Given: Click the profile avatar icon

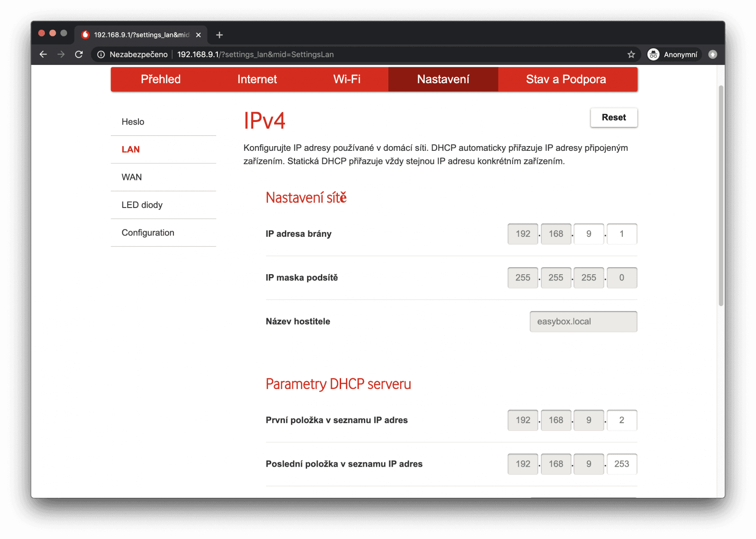Looking at the screenshot, I should click(x=712, y=54).
